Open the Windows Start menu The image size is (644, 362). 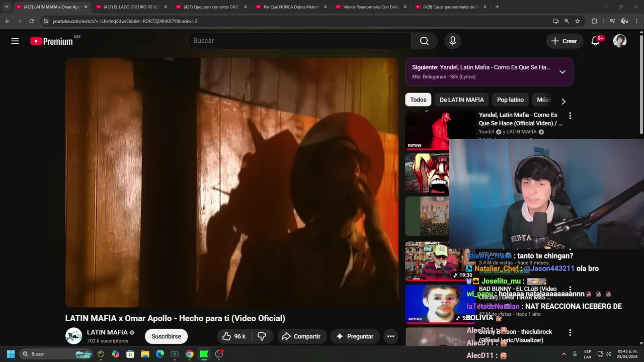[x=11, y=354]
